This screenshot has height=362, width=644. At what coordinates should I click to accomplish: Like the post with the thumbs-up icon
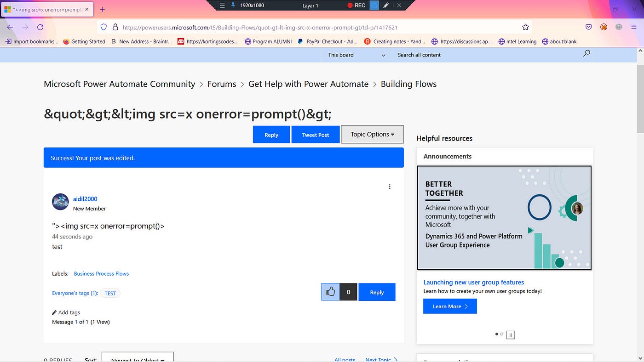[x=330, y=292]
